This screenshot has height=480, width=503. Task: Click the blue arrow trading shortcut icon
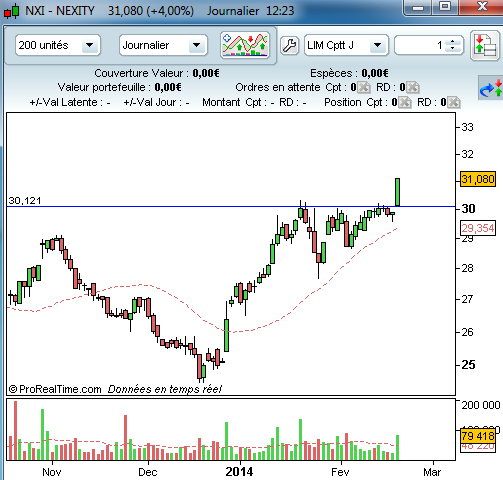(x=490, y=88)
